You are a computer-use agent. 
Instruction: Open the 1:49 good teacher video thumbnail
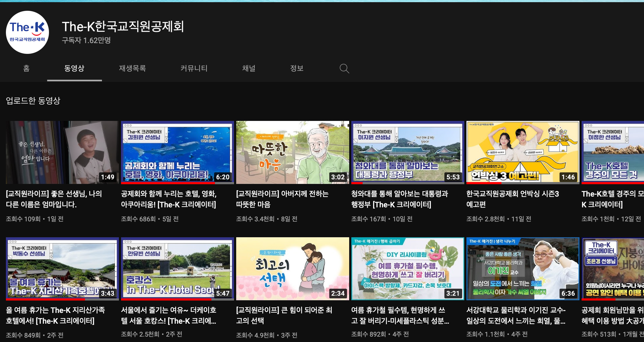pyautogui.click(x=62, y=152)
